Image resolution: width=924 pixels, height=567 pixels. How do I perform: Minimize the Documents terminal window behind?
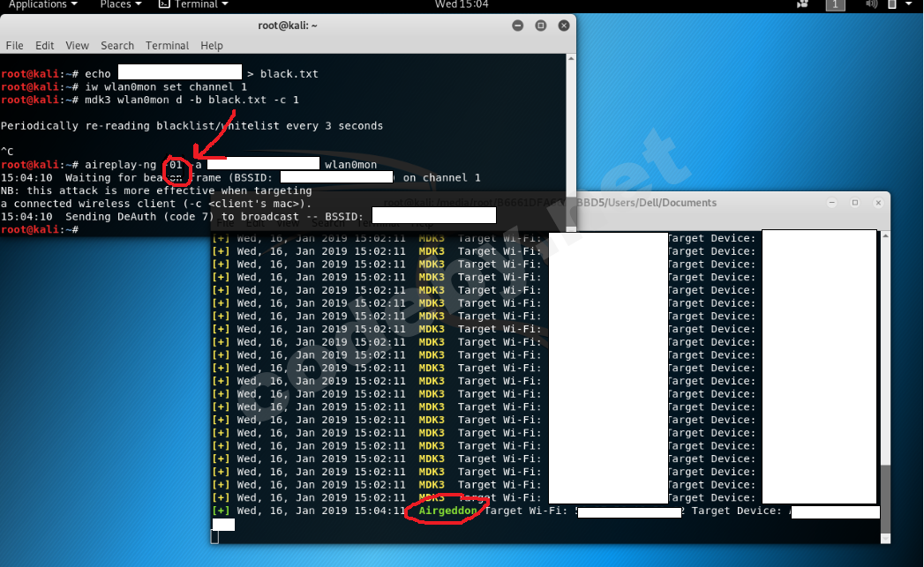point(832,203)
